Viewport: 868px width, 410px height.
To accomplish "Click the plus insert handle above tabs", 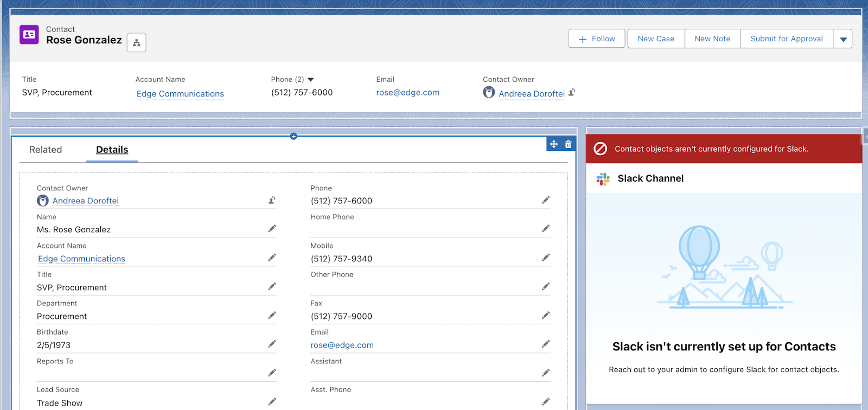I will point(293,136).
